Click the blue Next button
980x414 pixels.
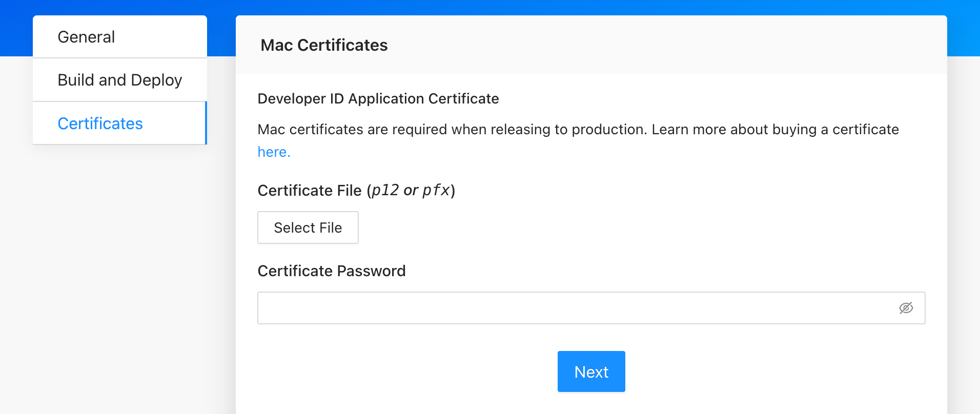(591, 371)
